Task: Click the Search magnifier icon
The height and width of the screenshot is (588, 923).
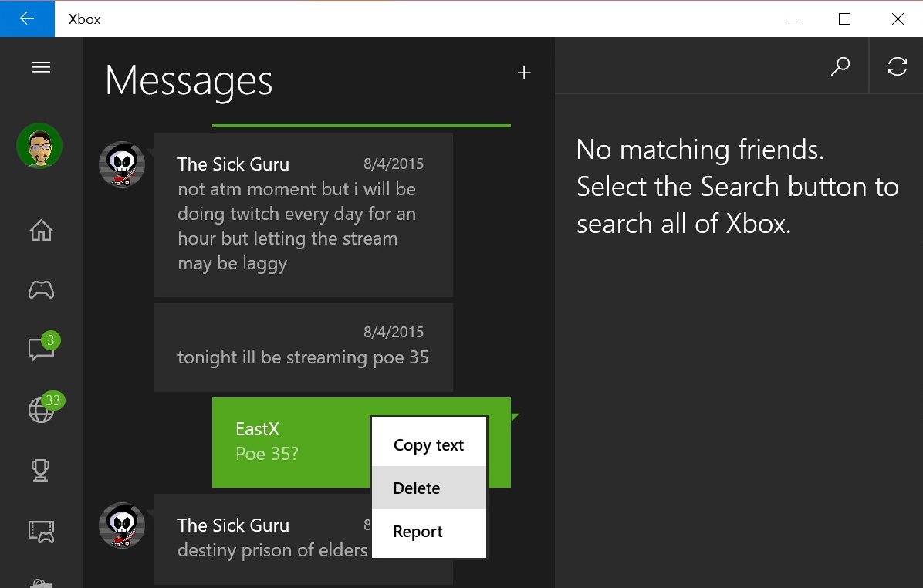Action: 840,67
